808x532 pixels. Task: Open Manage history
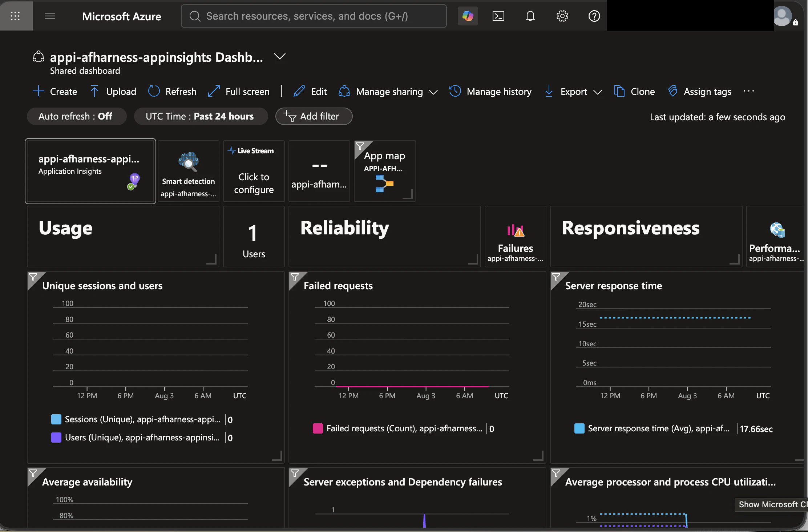pyautogui.click(x=490, y=92)
